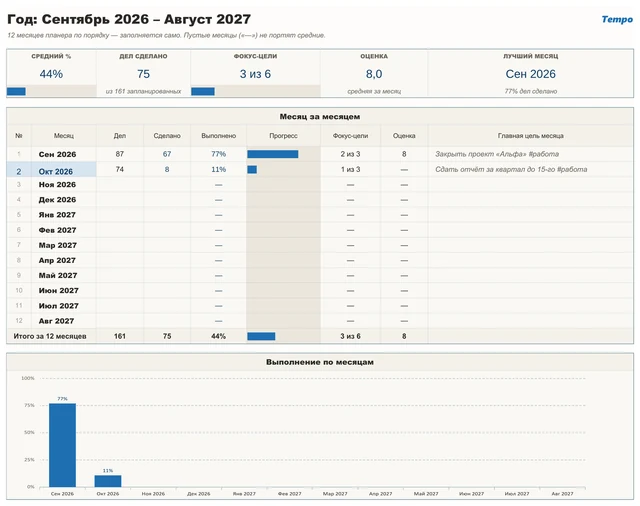640x506 pixels.
Task: Click the 44% average value in summary card
Action: 51,74
